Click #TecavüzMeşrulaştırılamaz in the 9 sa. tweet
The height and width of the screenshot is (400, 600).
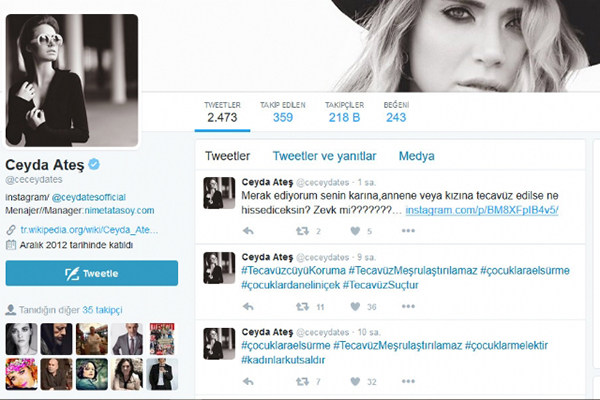413,271
